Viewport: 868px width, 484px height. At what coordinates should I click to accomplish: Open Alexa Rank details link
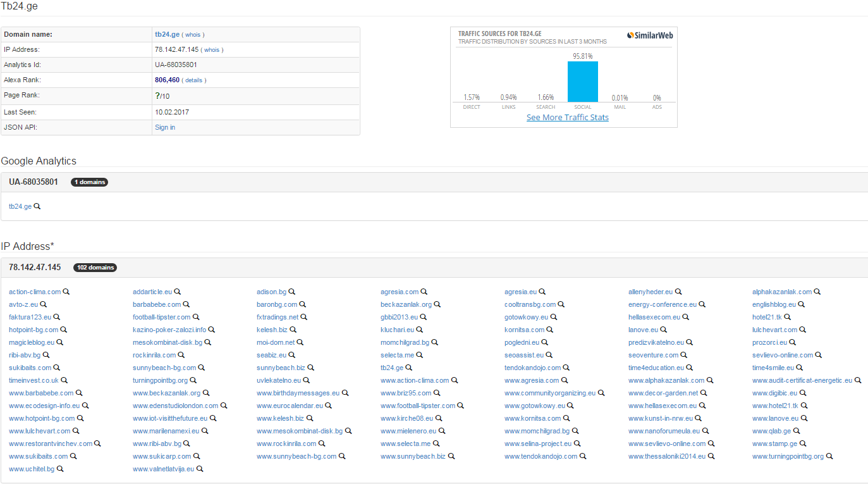click(193, 80)
